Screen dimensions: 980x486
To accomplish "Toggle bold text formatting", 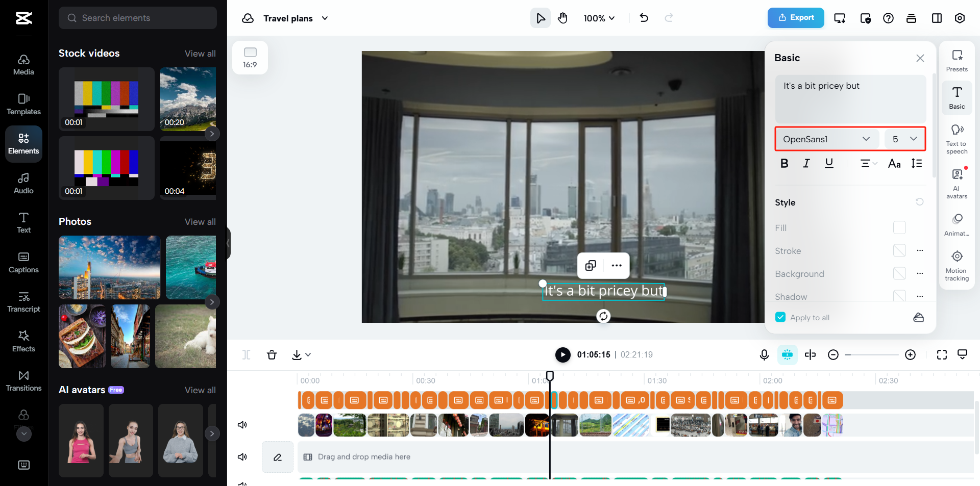I will tap(785, 164).
